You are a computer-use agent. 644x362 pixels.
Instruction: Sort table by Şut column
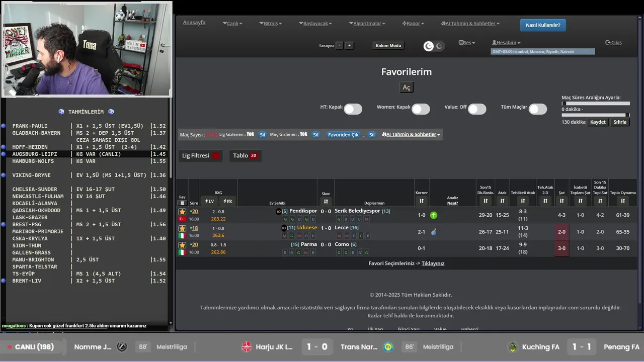(x=562, y=201)
